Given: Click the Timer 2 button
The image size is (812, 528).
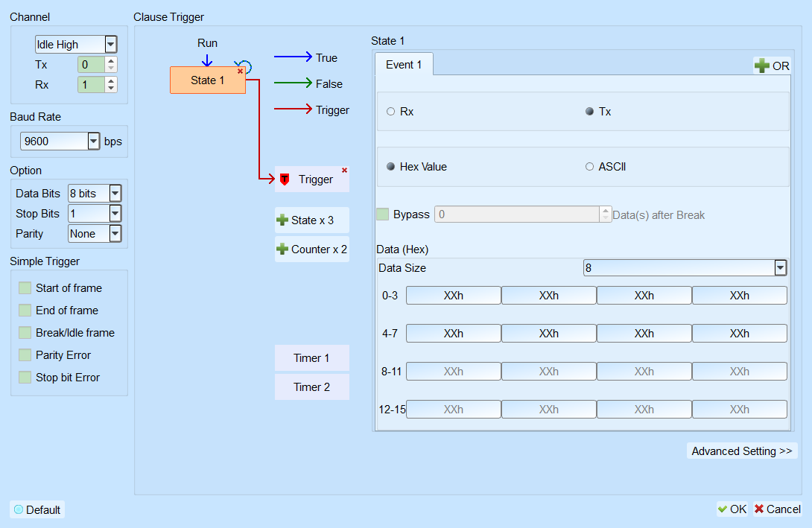Looking at the screenshot, I should [311, 387].
